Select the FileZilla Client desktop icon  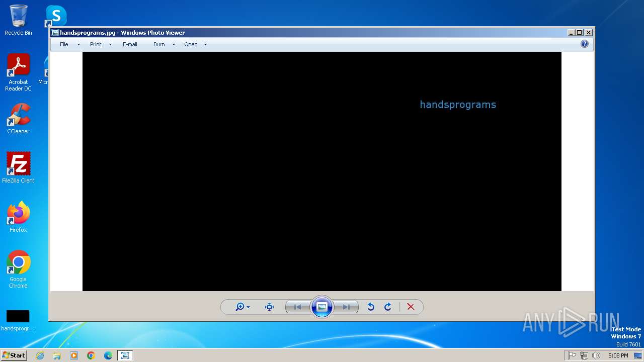coord(18,167)
